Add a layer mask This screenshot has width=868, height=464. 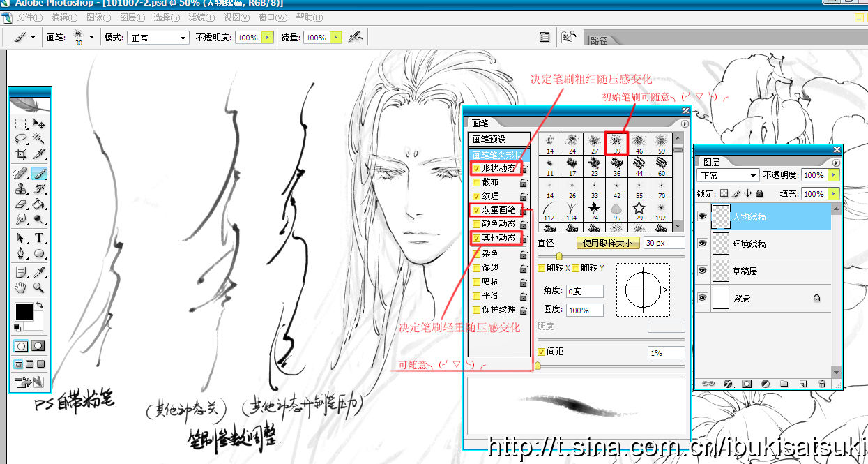747,383
